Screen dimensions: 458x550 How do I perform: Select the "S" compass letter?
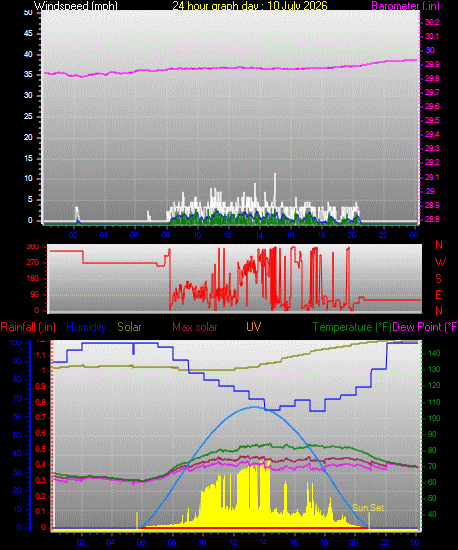[x=438, y=279]
